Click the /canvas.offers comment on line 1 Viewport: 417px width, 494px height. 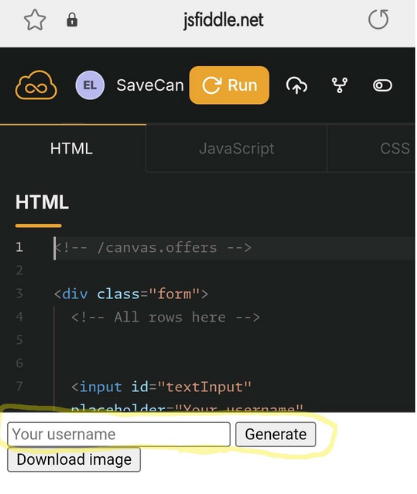(x=153, y=248)
